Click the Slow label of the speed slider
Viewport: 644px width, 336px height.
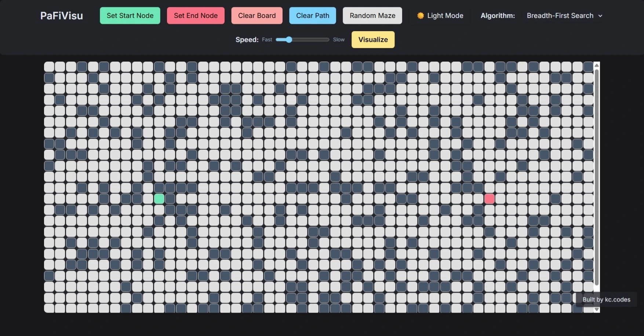339,40
